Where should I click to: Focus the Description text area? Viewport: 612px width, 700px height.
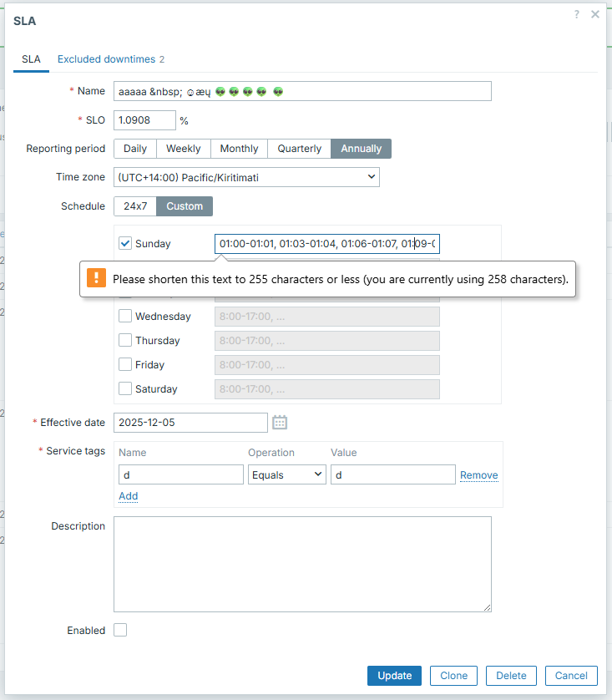coord(302,564)
